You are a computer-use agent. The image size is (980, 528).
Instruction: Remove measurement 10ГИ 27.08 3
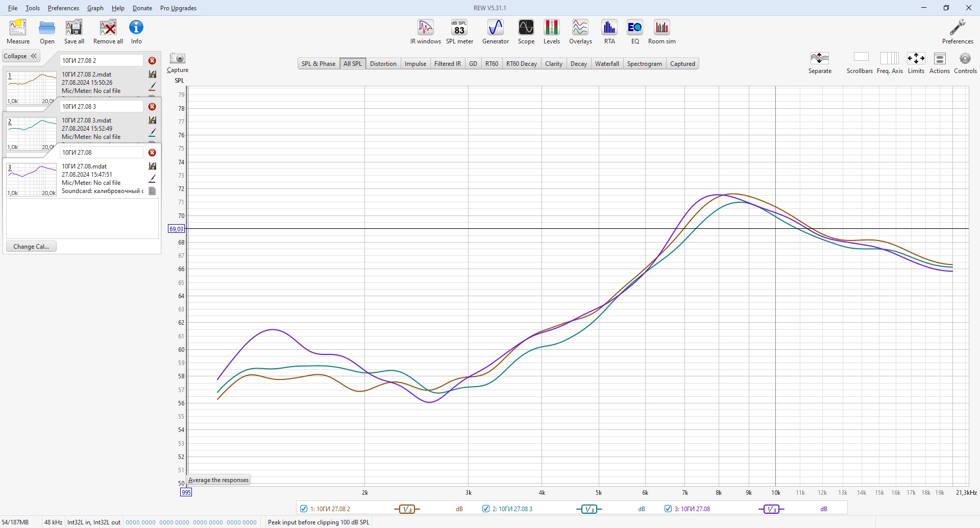click(x=152, y=107)
